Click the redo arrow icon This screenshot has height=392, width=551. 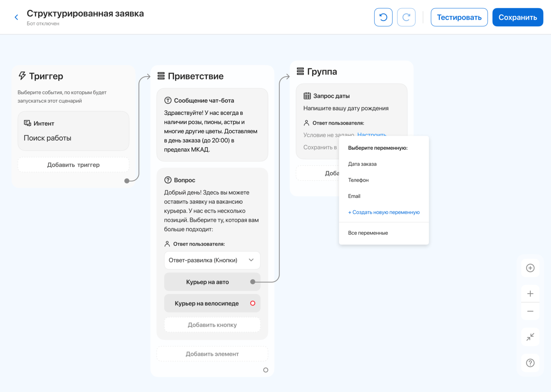(x=406, y=17)
